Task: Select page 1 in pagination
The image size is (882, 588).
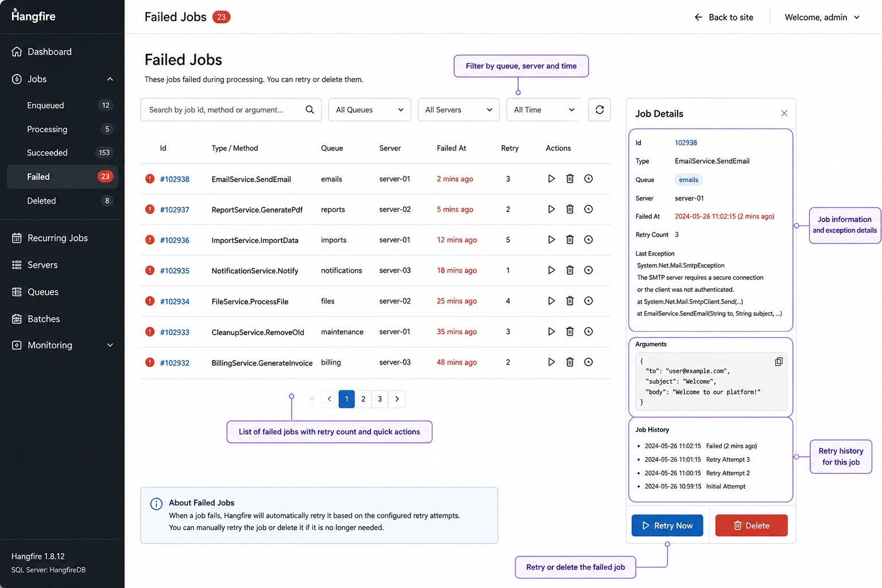Action: (347, 399)
